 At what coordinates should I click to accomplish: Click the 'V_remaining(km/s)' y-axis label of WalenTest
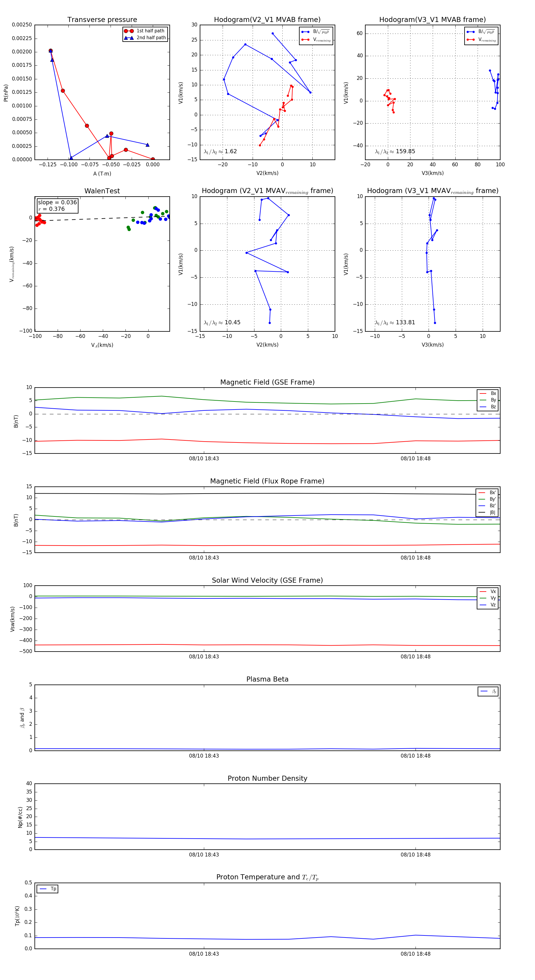click(x=12, y=264)
